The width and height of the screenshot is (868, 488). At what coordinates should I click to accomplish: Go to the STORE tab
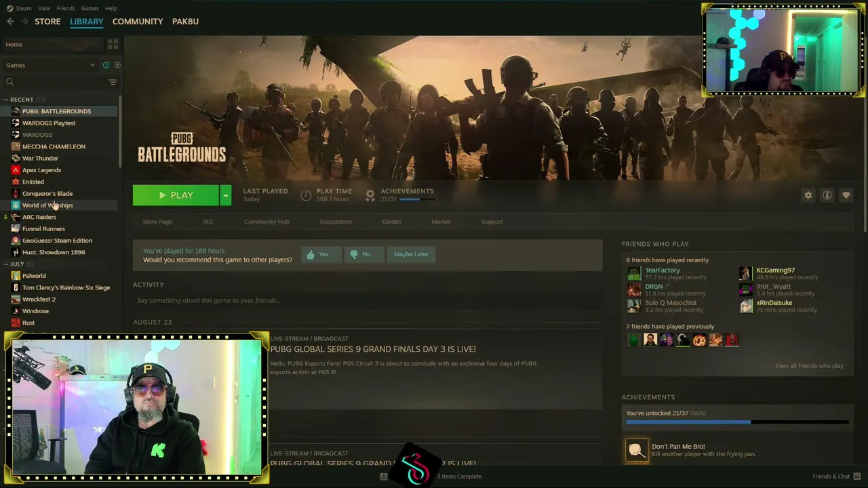[47, 22]
